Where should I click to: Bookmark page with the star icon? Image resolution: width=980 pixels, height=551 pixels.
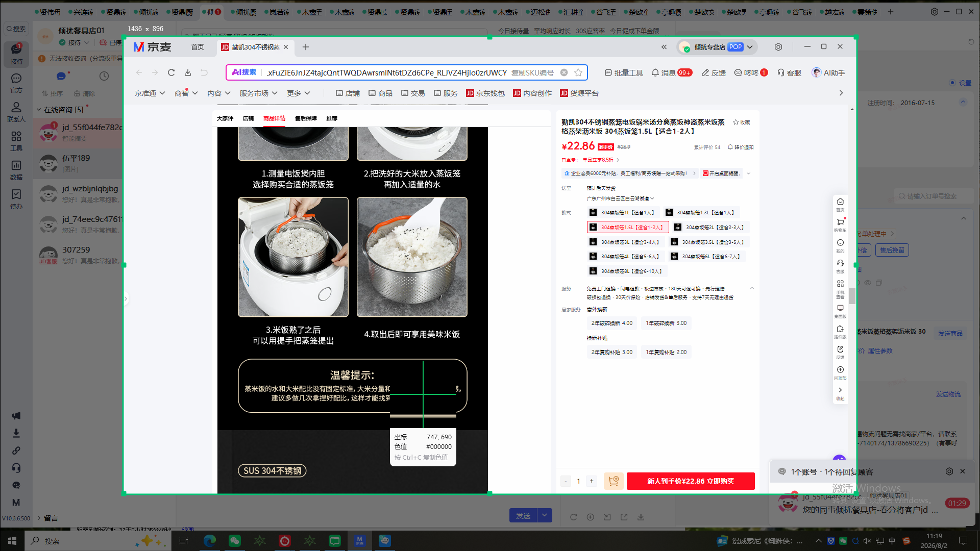578,72
